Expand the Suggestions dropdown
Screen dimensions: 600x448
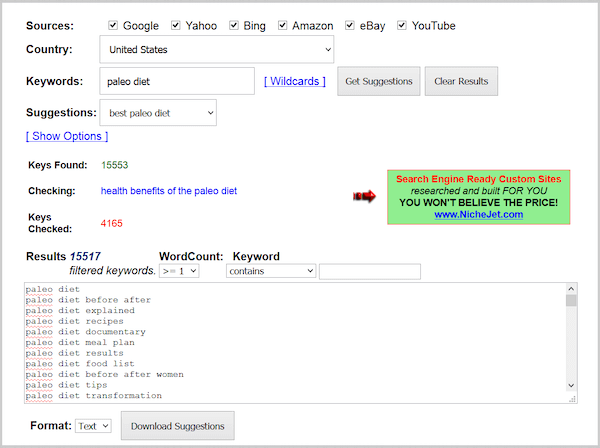click(157, 113)
